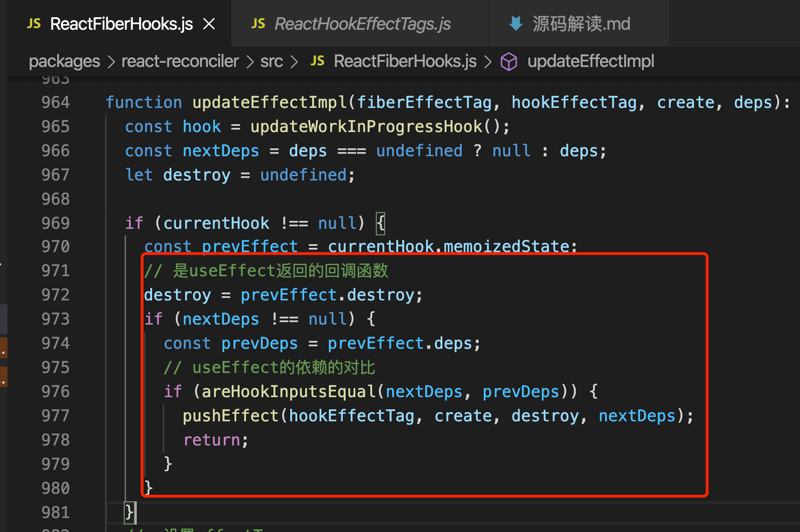This screenshot has width=800, height=532.
Task: Click 'prevEffect.destroy' on line 972
Action: [327, 295]
